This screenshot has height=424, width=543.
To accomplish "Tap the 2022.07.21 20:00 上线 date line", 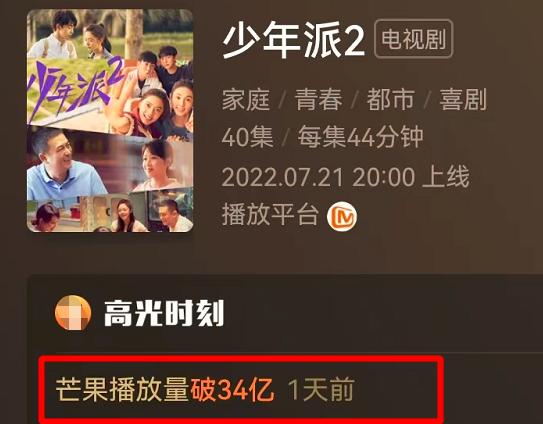I will 345,177.
